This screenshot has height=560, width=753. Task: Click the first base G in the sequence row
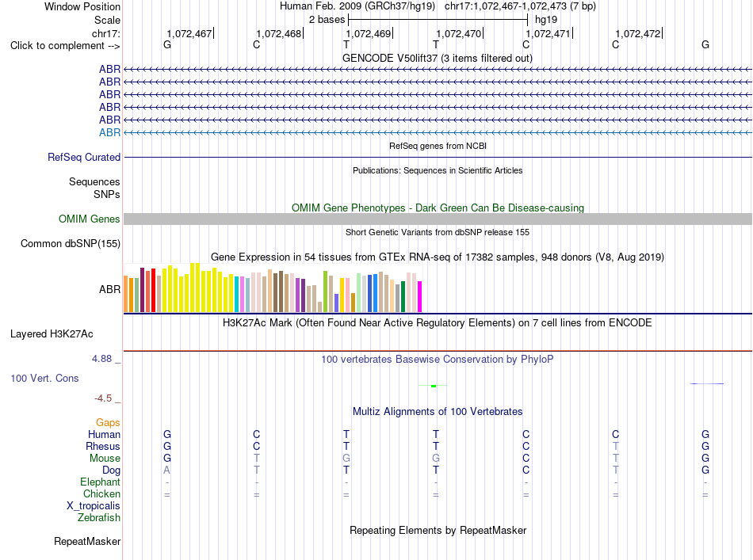(x=167, y=44)
